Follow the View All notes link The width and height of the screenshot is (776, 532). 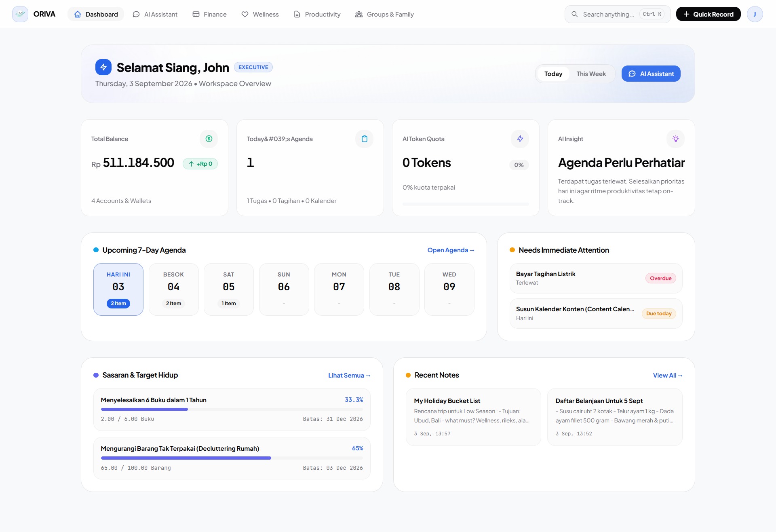668,376
